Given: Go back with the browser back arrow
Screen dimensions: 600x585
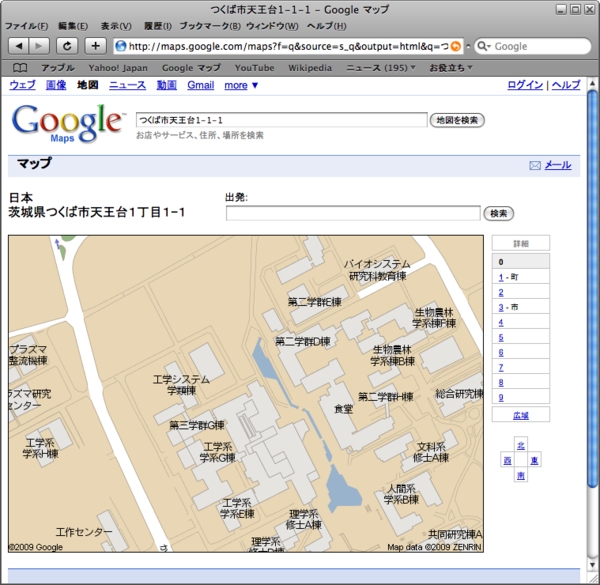Looking at the screenshot, I should [x=18, y=46].
